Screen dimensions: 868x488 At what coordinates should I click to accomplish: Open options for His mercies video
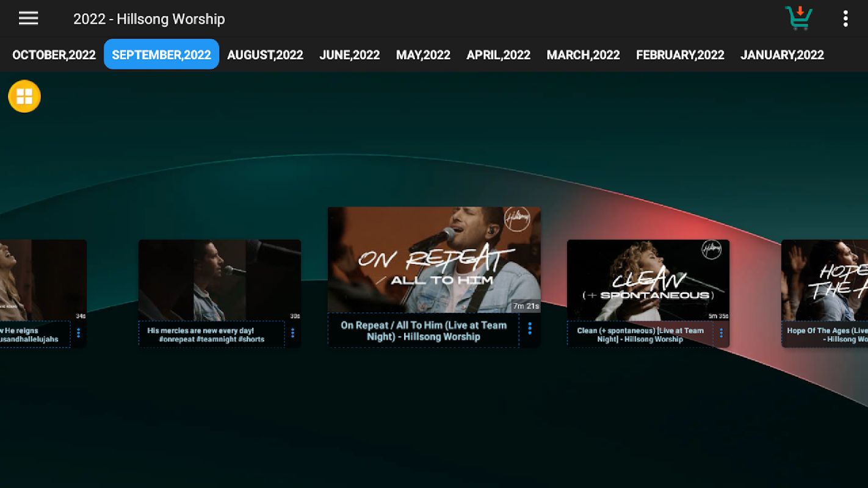point(292,334)
